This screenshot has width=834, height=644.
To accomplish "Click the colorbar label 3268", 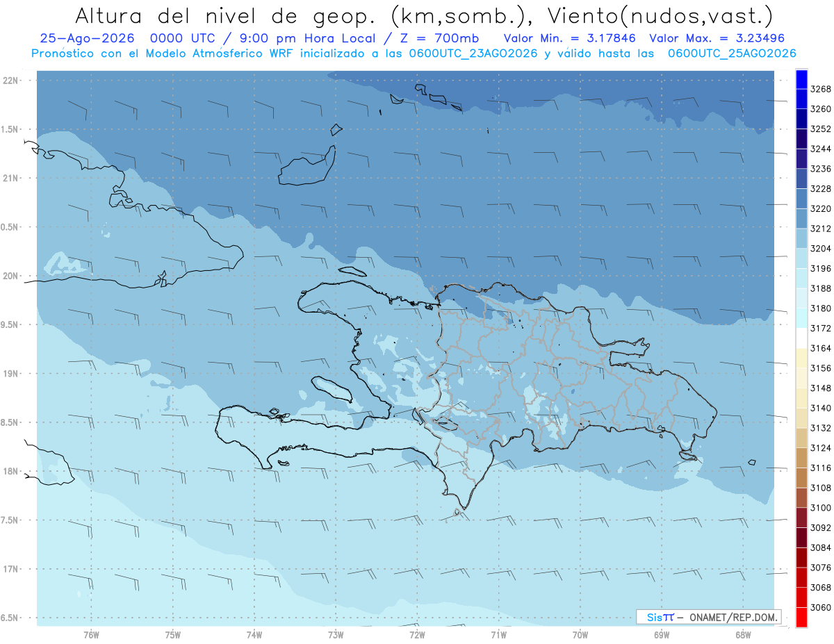I will (x=821, y=90).
